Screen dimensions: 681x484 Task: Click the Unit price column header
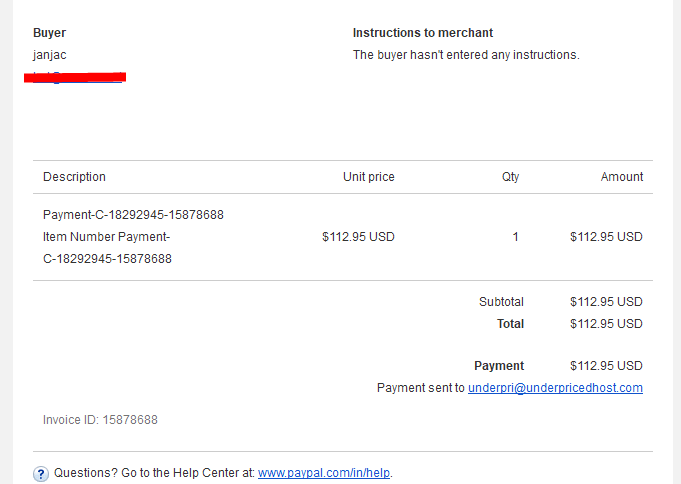(369, 177)
